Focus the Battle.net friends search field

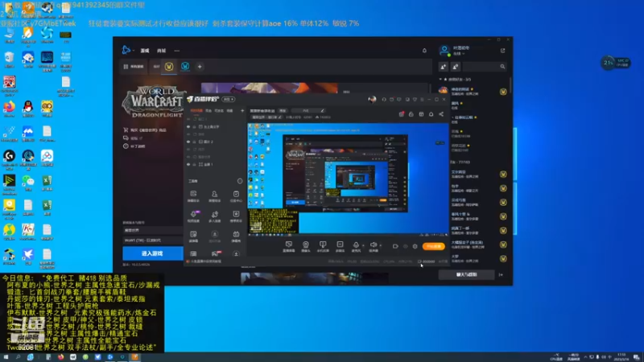point(485,67)
